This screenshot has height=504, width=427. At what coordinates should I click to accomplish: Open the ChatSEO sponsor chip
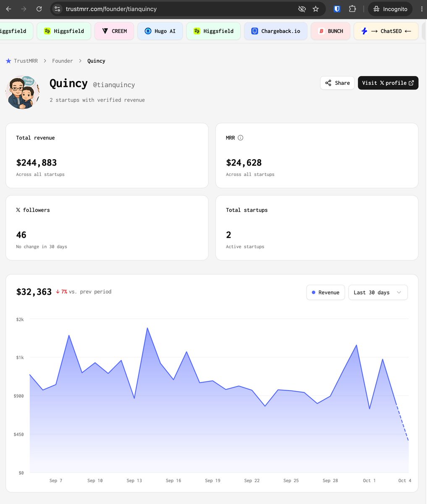coord(386,31)
